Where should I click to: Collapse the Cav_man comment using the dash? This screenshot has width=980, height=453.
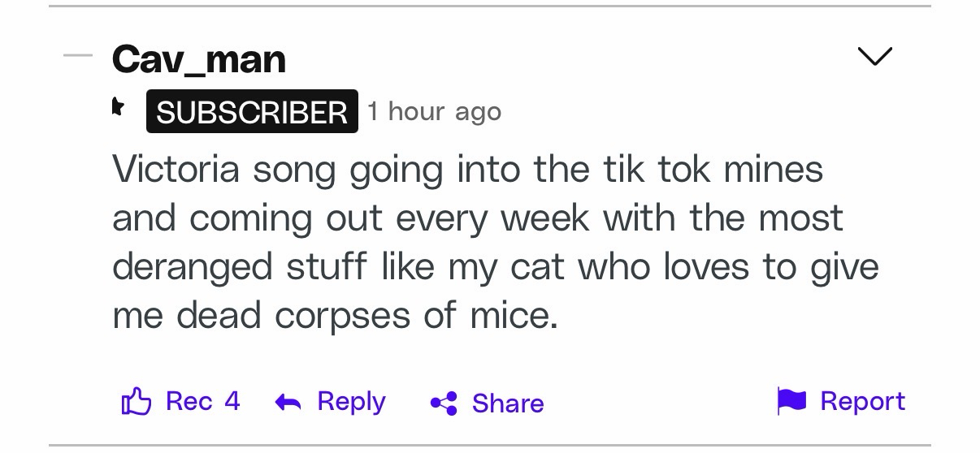point(78,56)
